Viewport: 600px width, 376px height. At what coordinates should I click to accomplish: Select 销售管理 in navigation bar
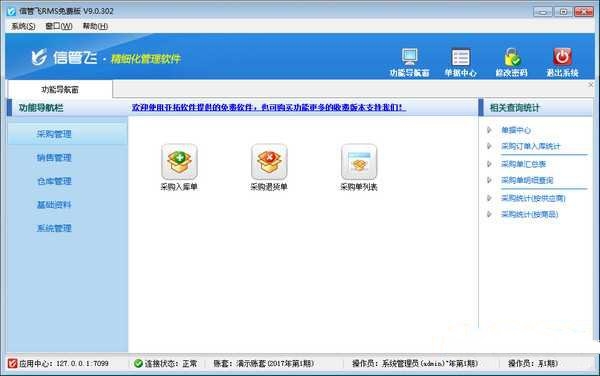coord(54,158)
